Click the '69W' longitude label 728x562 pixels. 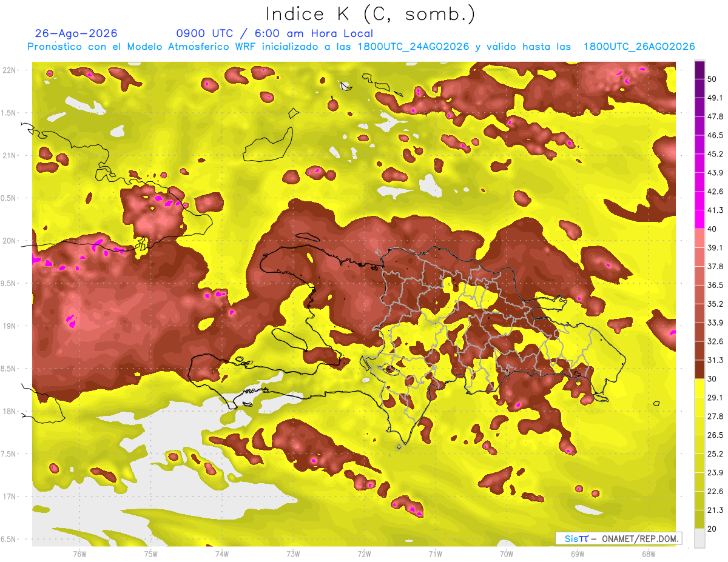point(578,554)
